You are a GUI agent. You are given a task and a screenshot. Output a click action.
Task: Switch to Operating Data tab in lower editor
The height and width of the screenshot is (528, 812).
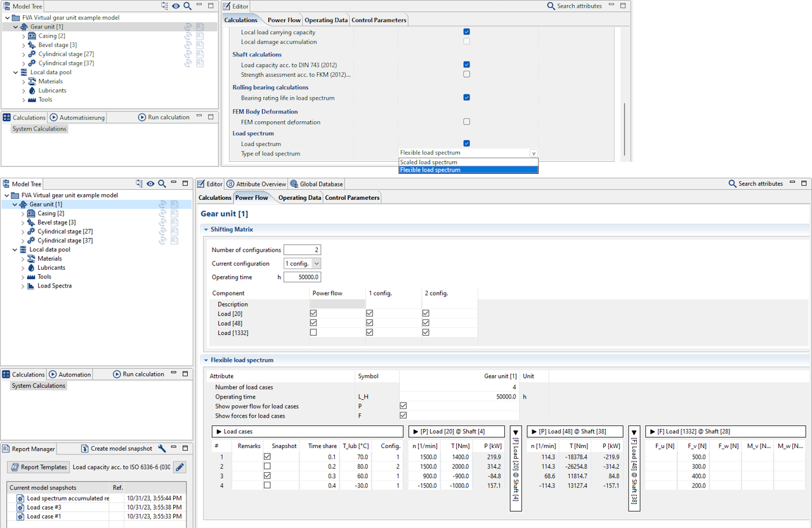click(299, 198)
